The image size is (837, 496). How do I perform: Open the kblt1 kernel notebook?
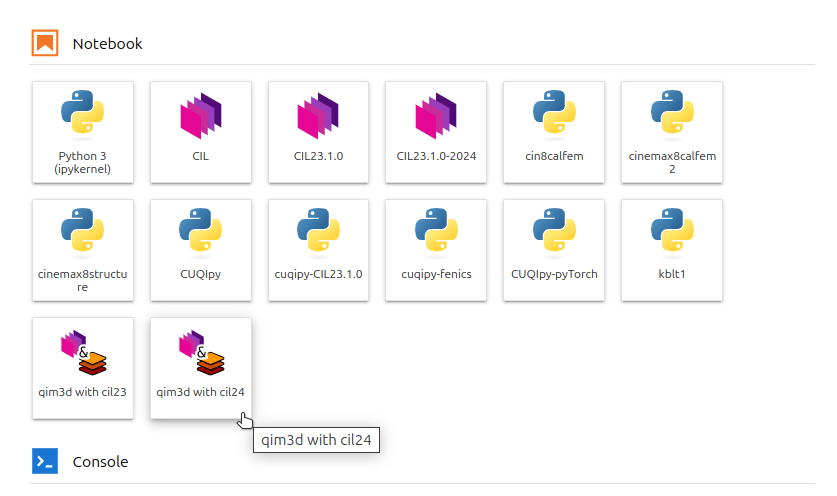672,250
